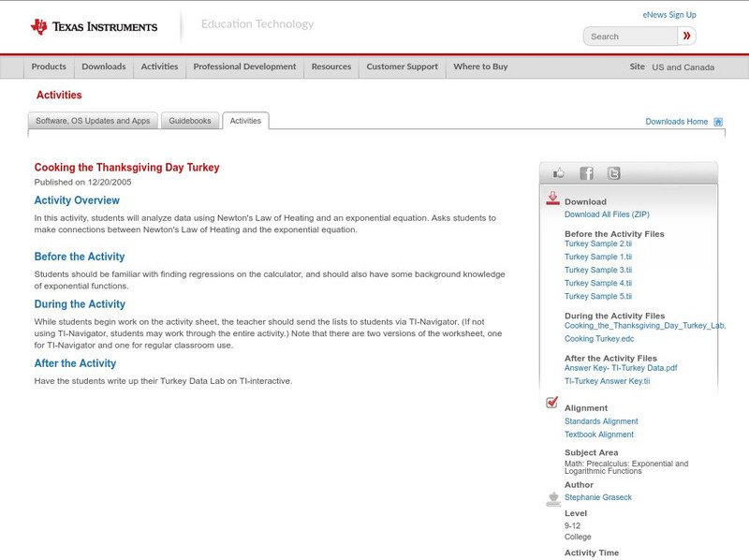The width and height of the screenshot is (749, 560).
Task: Select the Activities tab
Action: point(245,121)
